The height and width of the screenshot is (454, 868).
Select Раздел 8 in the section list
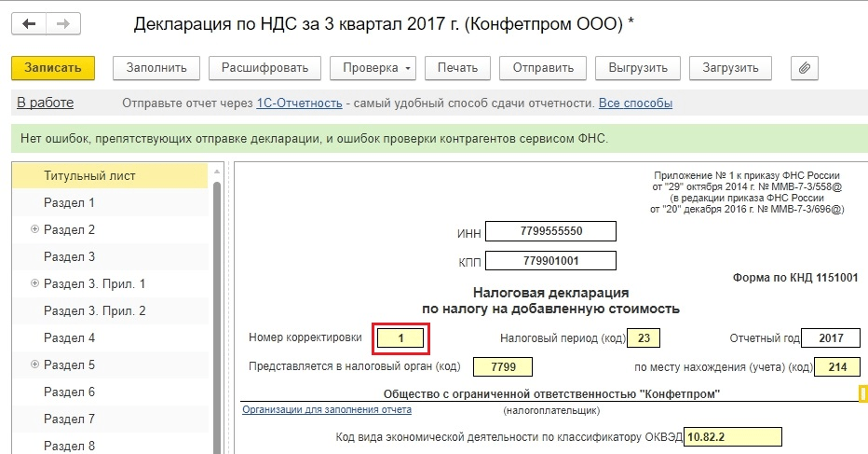point(110,445)
